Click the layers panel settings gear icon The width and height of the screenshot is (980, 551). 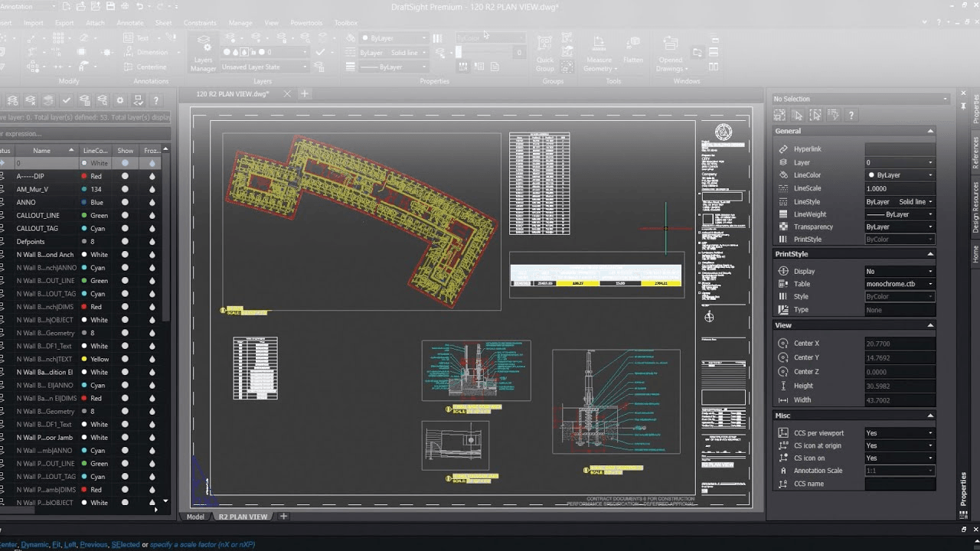coord(120,100)
